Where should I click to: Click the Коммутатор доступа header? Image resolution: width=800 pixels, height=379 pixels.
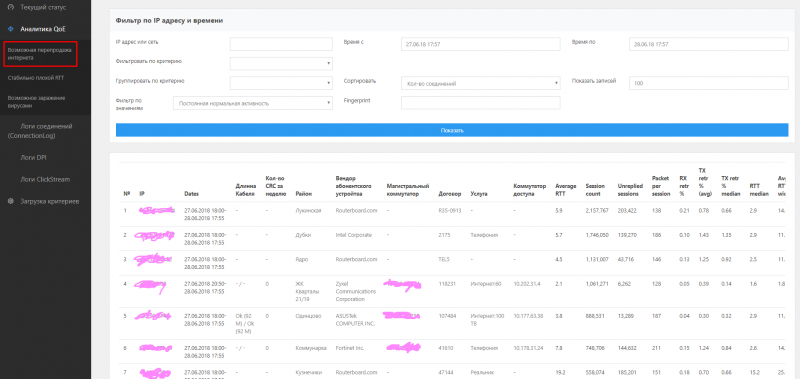[x=529, y=190]
